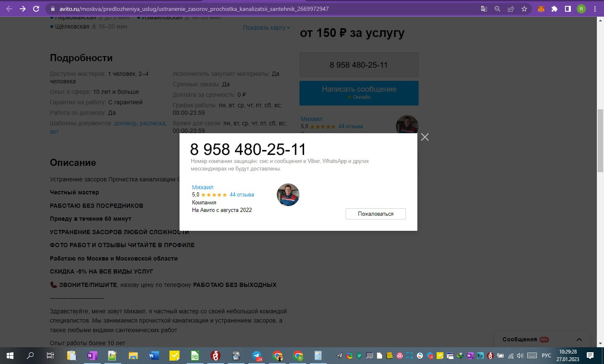Open Google Translate icon in address bar
The width and height of the screenshot is (604, 364).
(x=484, y=9)
